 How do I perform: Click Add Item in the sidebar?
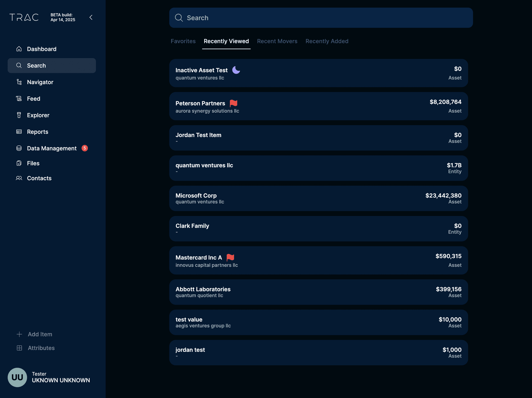click(40, 334)
